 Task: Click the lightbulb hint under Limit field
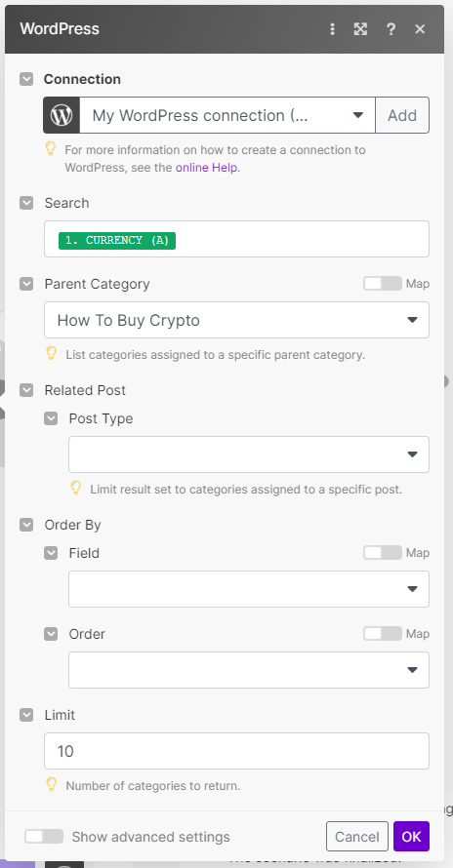tap(51, 784)
